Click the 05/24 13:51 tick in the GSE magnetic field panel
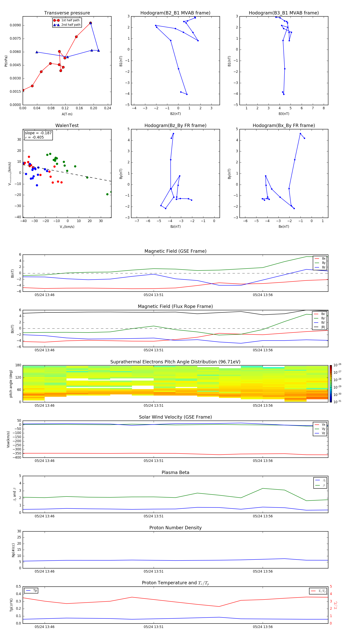351x644 pixels. point(153,295)
